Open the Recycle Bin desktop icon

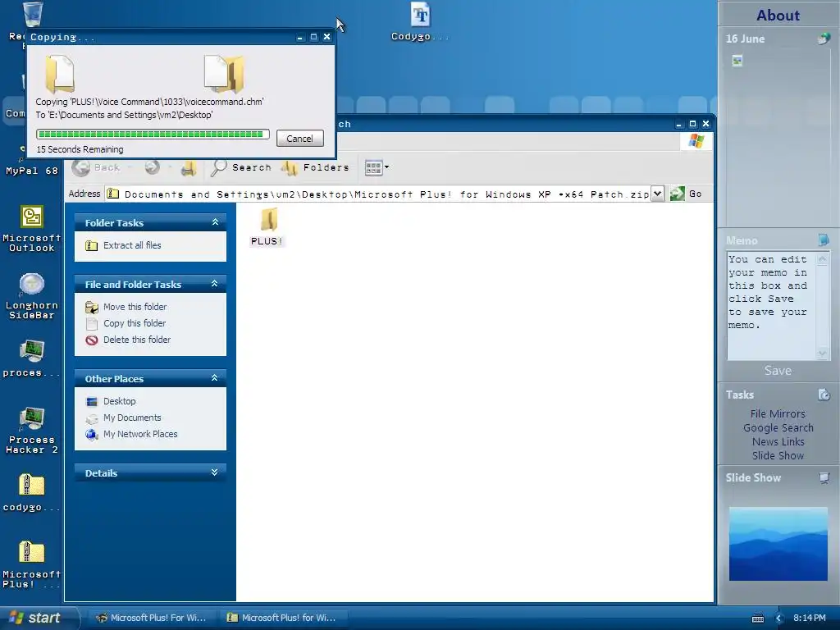(x=32, y=15)
